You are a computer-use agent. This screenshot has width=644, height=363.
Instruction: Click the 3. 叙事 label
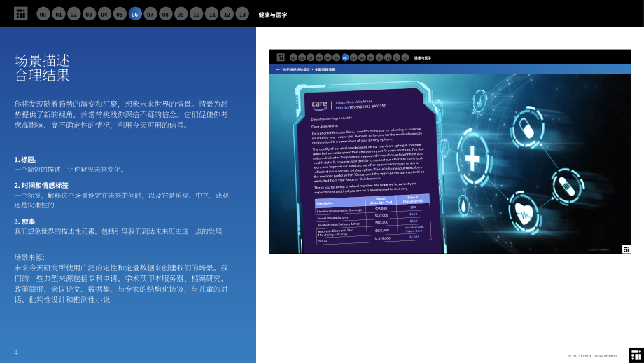pos(24,221)
